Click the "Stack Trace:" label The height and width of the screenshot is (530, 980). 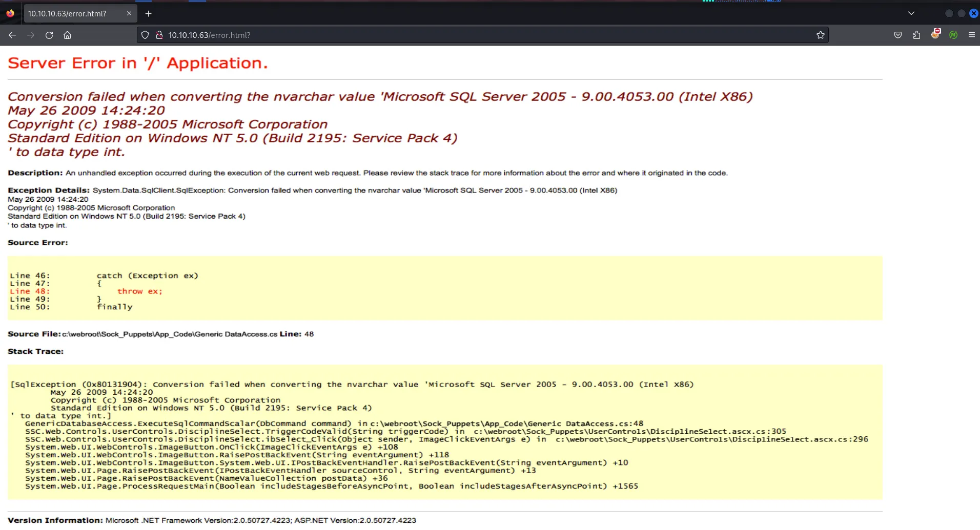(x=36, y=351)
